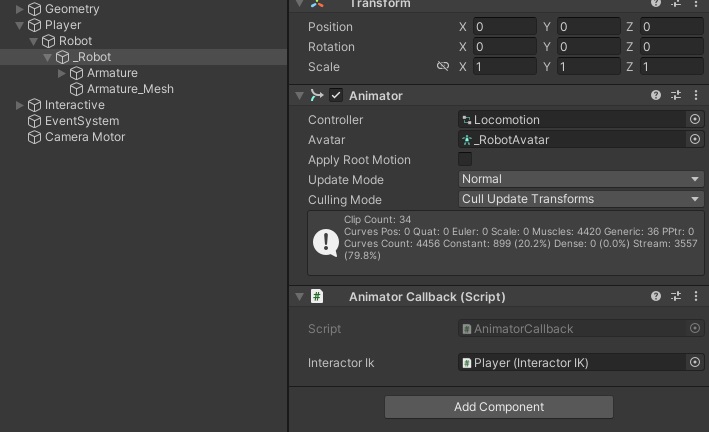Expand the Armature node in hierarchy
The height and width of the screenshot is (432, 709).
[62, 73]
